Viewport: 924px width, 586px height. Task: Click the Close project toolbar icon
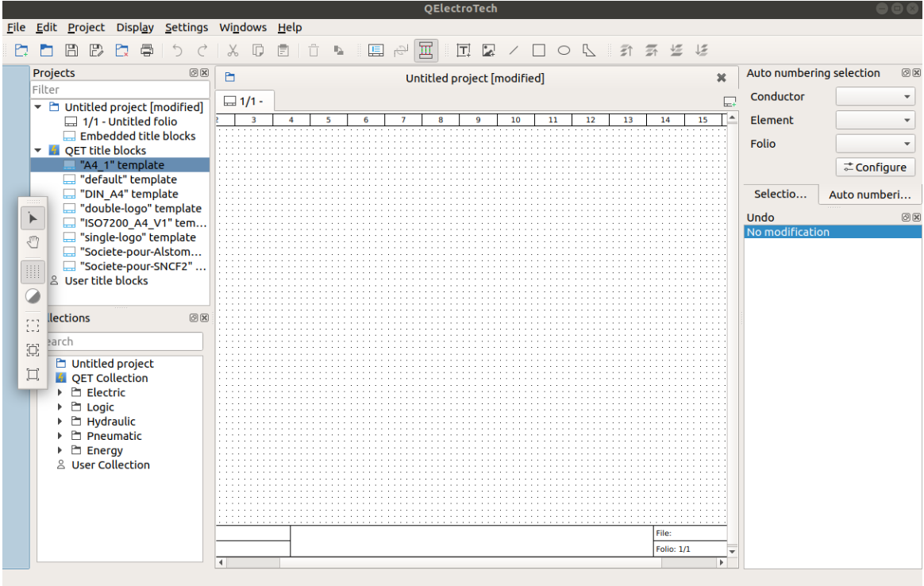click(x=122, y=50)
